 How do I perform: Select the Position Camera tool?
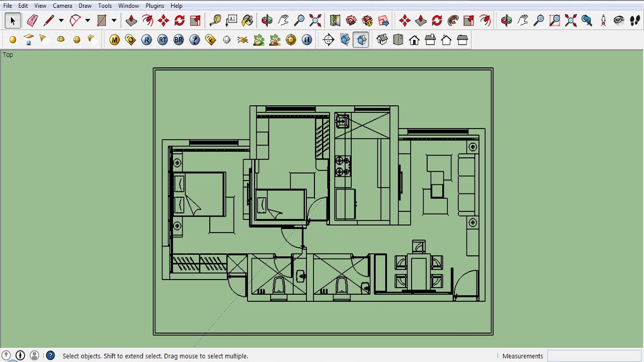[603, 21]
